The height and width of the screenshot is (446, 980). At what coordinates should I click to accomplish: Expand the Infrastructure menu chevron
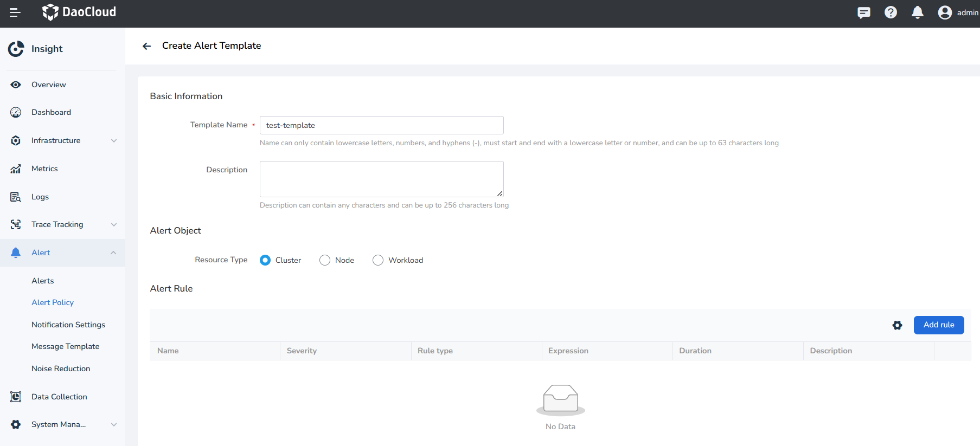click(x=114, y=141)
